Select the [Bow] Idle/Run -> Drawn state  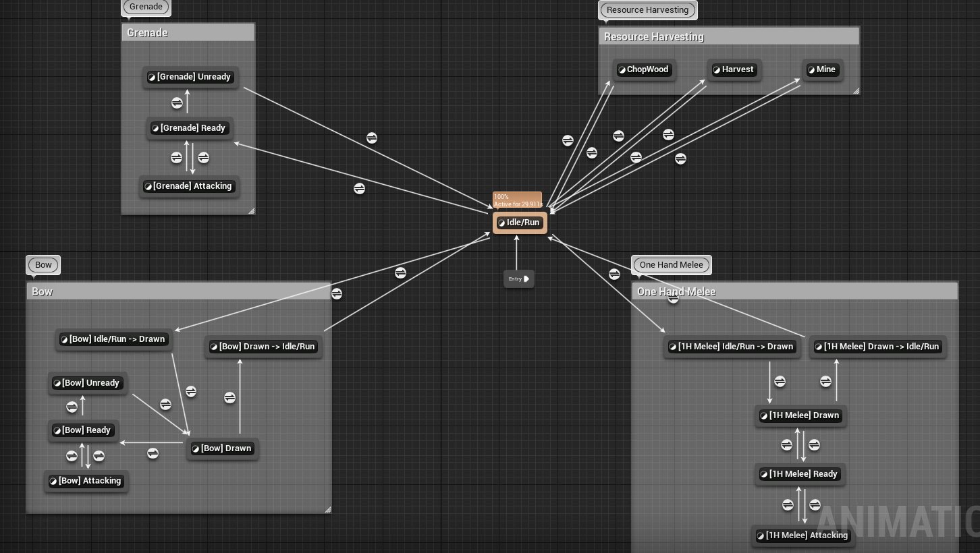coord(113,339)
